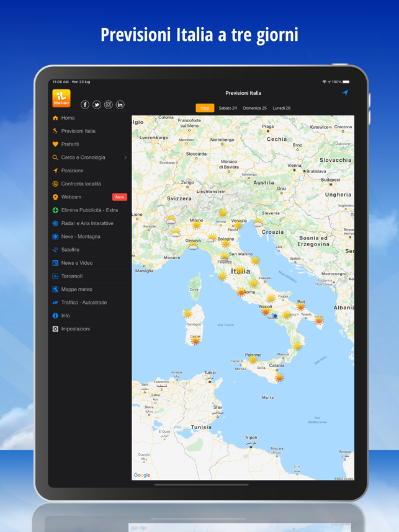Image resolution: width=399 pixels, height=532 pixels.
Task: Open Satellite menu entry
Action: (89, 250)
